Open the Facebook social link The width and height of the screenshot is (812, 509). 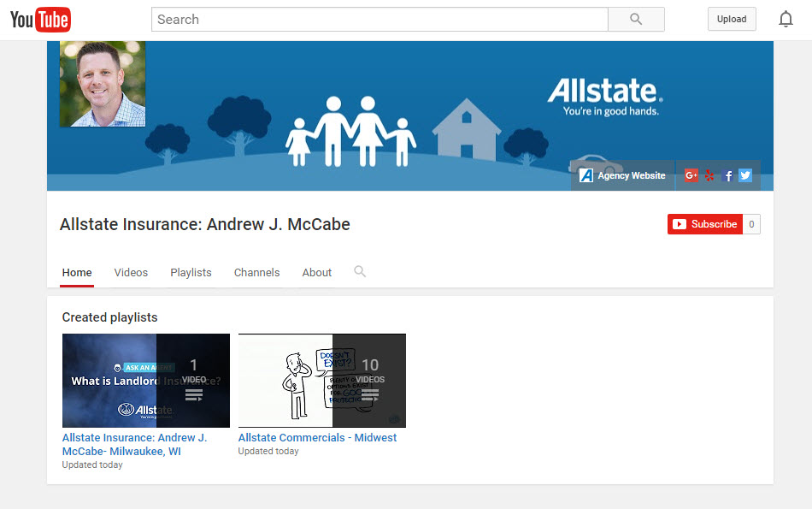click(727, 175)
